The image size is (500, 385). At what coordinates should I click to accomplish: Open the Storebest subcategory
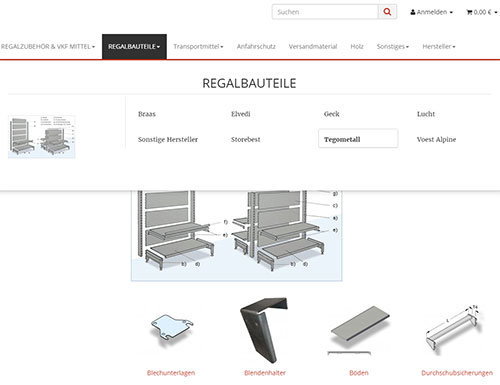[x=246, y=139]
